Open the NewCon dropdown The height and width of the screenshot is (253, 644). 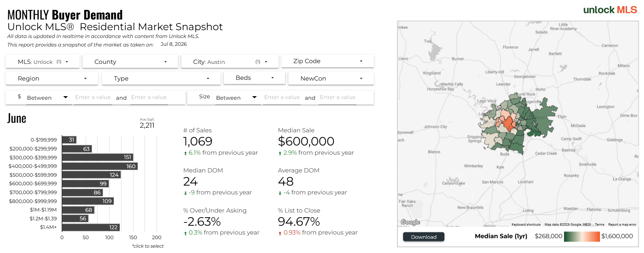[331, 78]
